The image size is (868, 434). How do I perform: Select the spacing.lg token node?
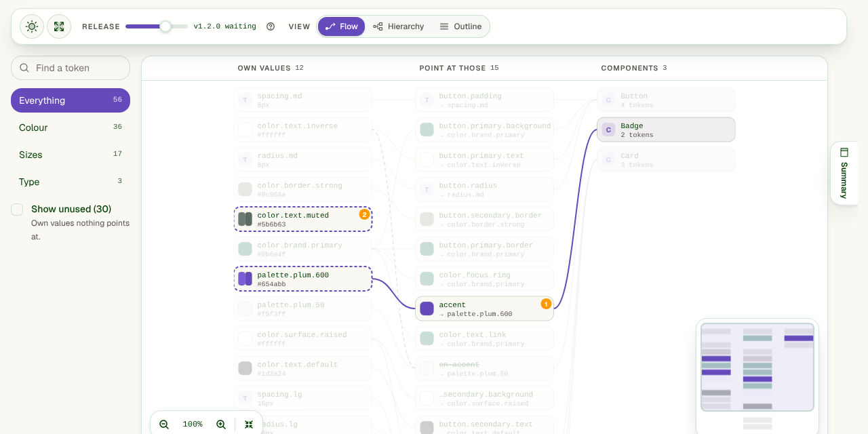click(303, 399)
